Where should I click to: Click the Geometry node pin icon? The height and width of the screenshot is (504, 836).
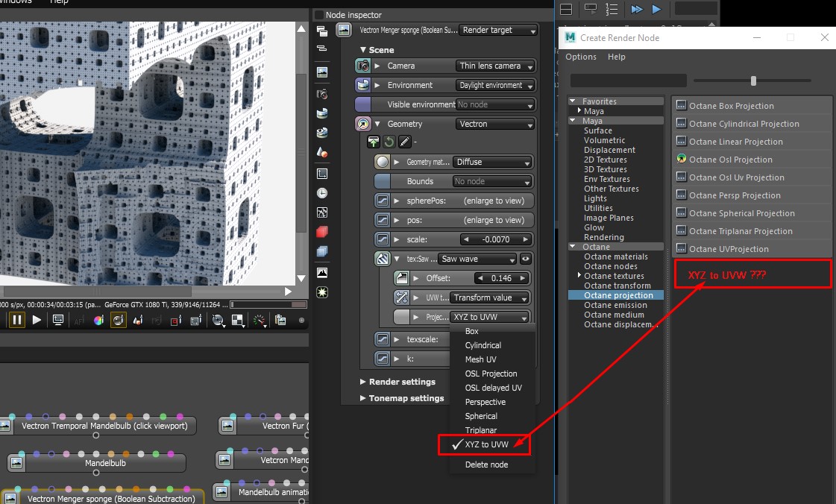click(363, 124)
